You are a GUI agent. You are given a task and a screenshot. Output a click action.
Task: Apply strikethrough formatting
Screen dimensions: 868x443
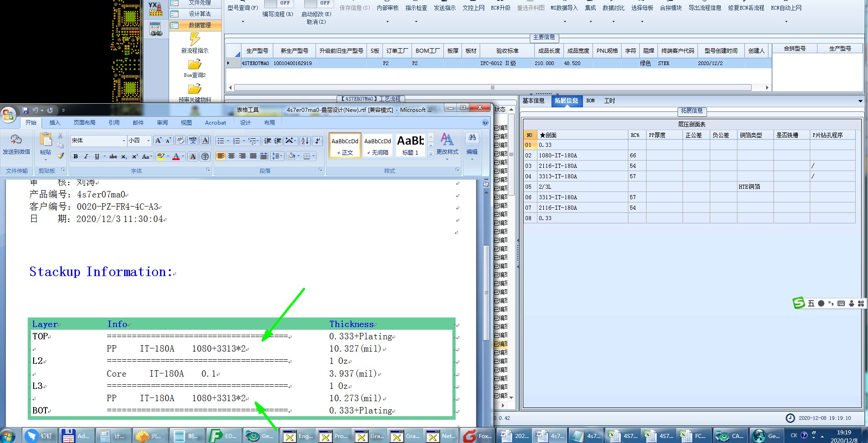coord(113,156)
